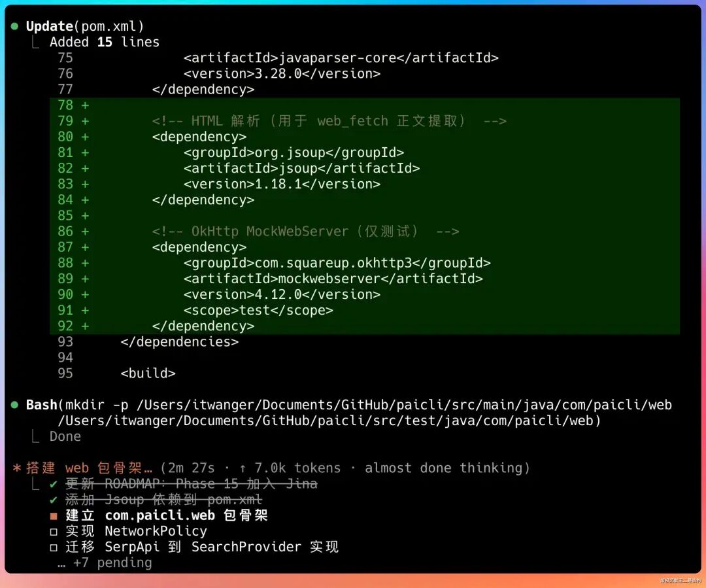Click the plus marker on diff line 79
This screenshot has height=588, width=706.
(86, 120)
